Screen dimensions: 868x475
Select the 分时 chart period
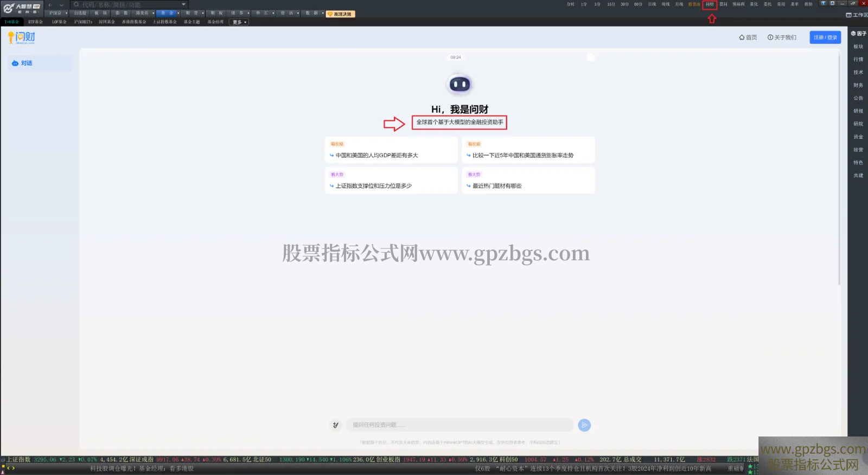coord(570,4)
